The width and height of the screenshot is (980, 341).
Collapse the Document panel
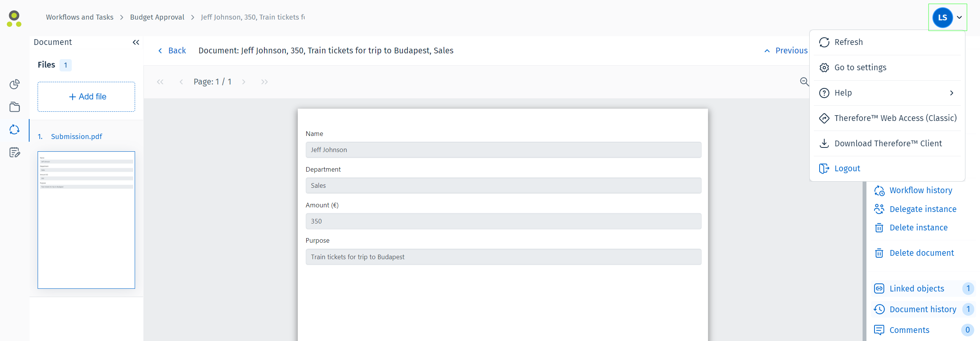point(136,42)
